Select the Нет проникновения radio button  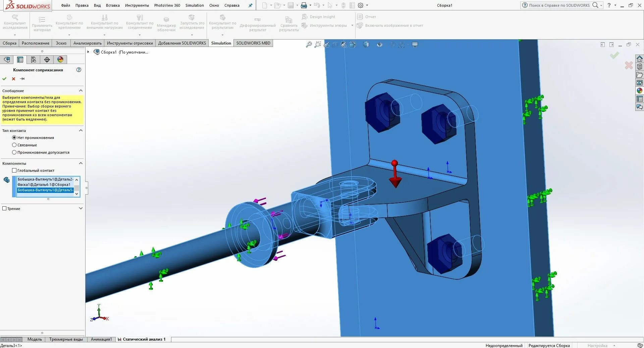tap(14, 138)
